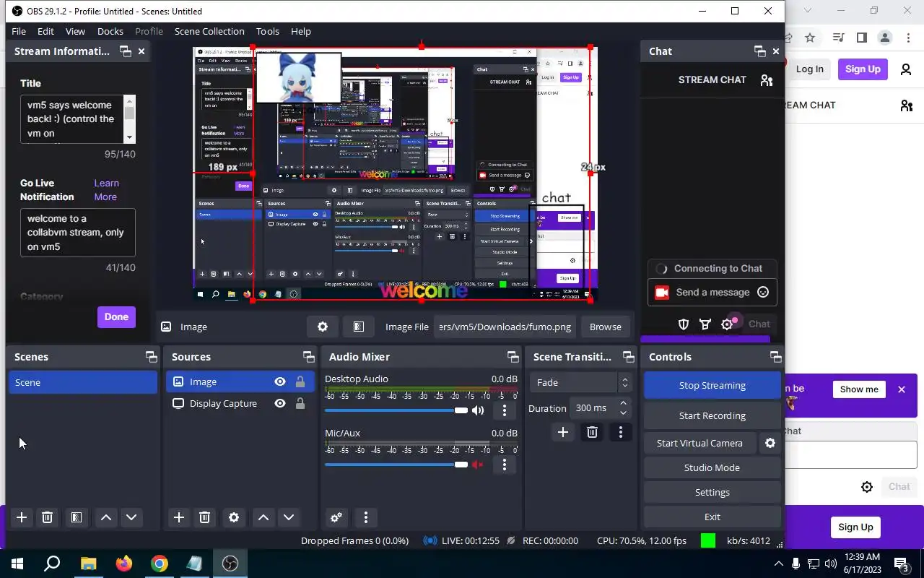Open the Scene Collection menu
Viewport: 924px width, 578px height.
[209, 31]
